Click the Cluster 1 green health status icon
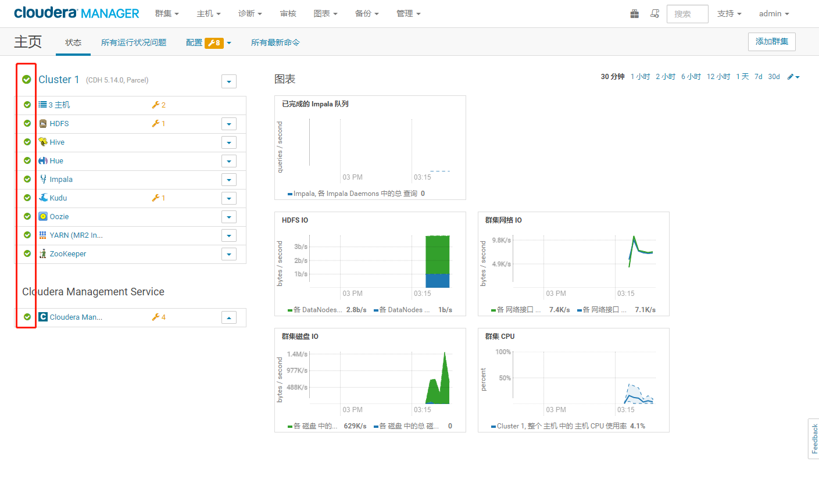Screen dimensions: 819x504 pos(27,80)
